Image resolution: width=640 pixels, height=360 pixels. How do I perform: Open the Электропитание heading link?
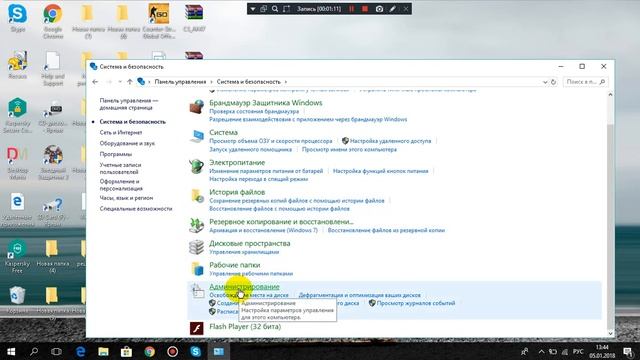237,162
